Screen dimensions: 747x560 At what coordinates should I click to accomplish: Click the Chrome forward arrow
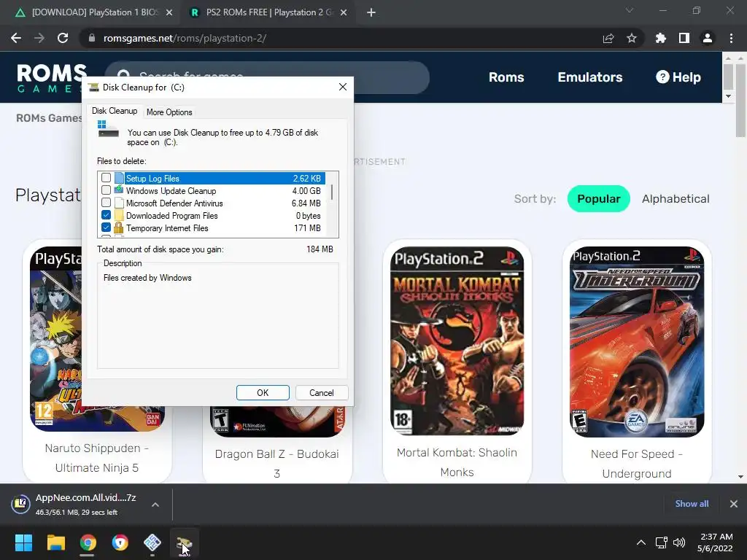click(39, 38)
